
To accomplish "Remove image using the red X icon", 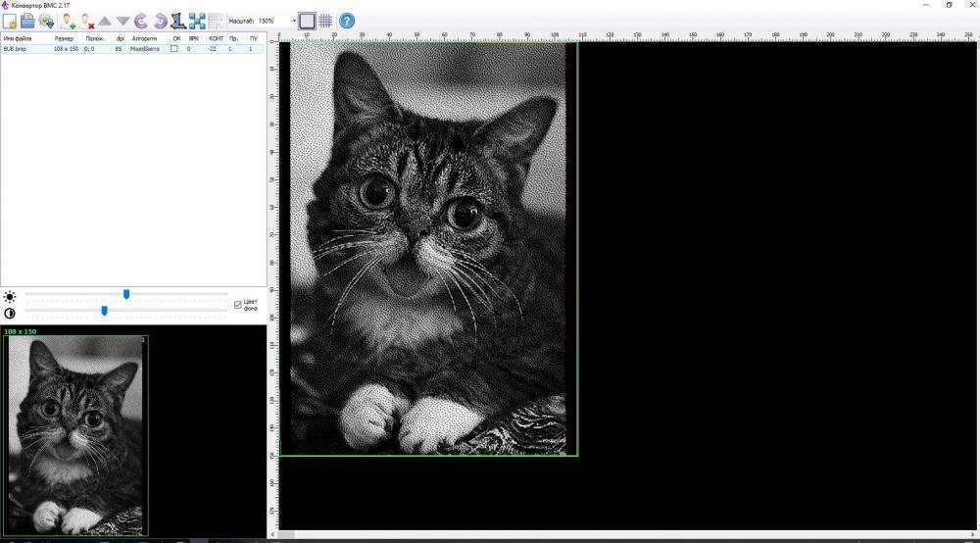I will [86, 21].
